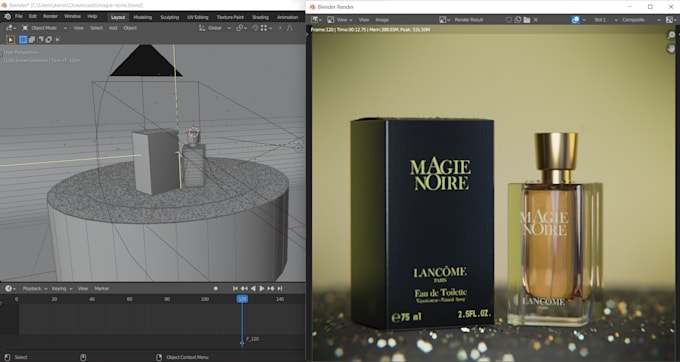Switch to the Shading workspace tab

point(261,17)
